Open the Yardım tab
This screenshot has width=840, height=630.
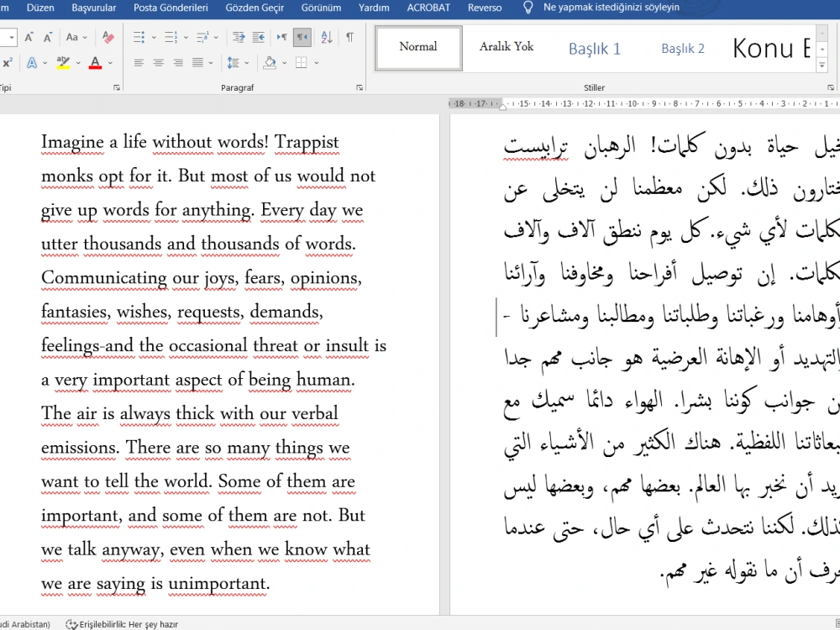[x=374, y=8]
